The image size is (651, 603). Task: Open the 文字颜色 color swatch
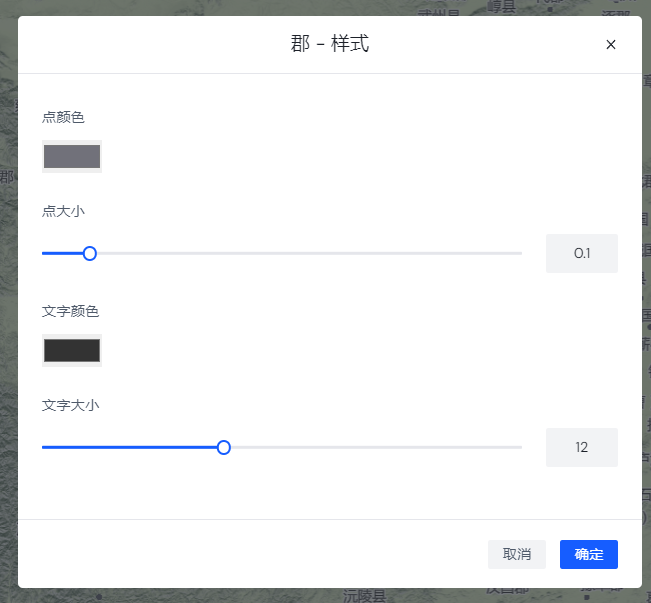(72, 350)
